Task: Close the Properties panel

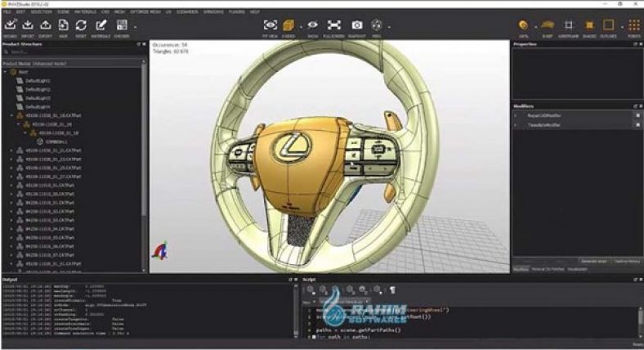Action: pyautogui.click(x=640, y=44)
